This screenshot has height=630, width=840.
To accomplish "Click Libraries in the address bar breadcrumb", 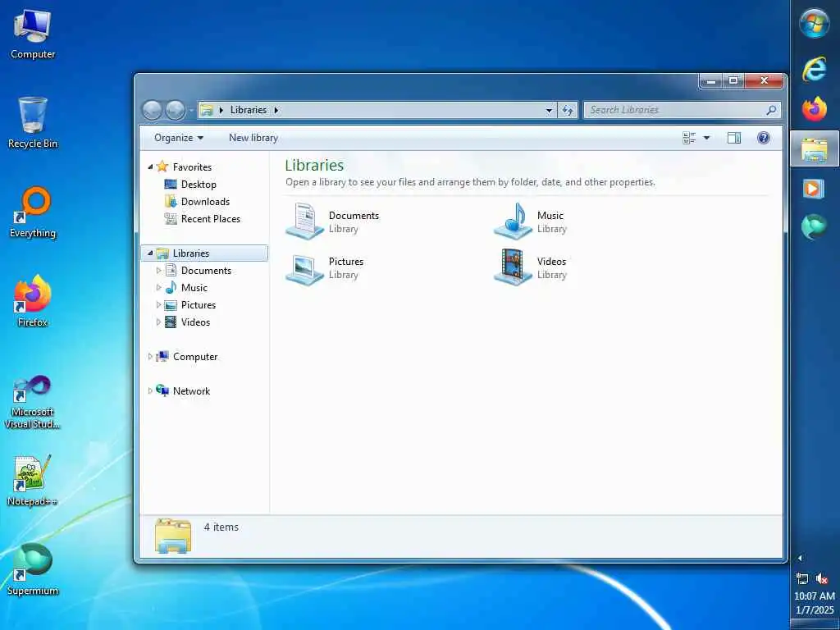I will [248, 110].
